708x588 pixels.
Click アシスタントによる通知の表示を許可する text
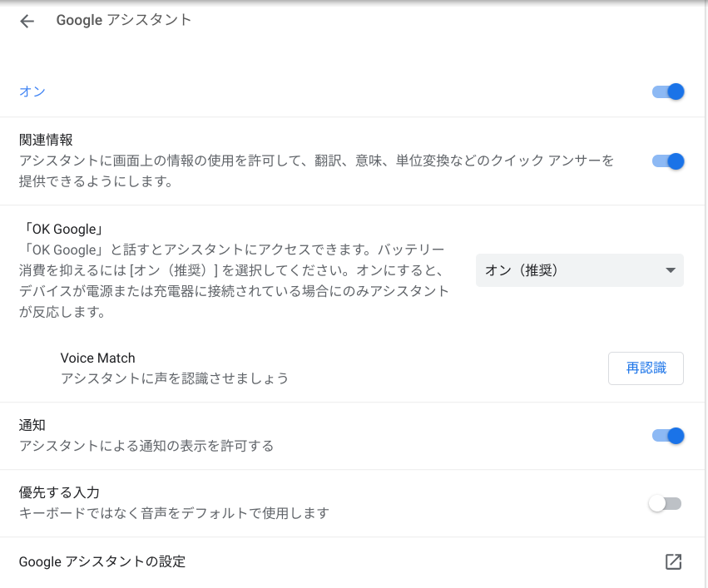pos(146,446)
